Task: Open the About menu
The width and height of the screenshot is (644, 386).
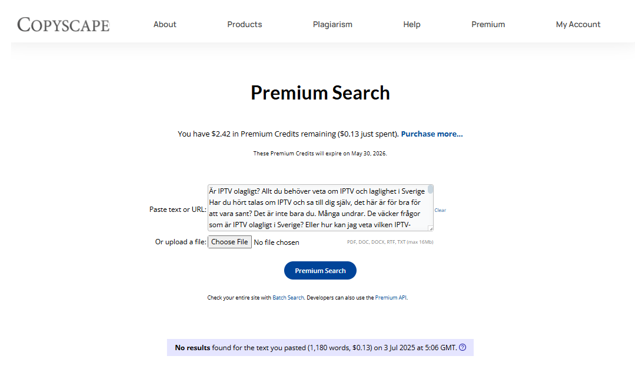Action: tap(165, 24)
